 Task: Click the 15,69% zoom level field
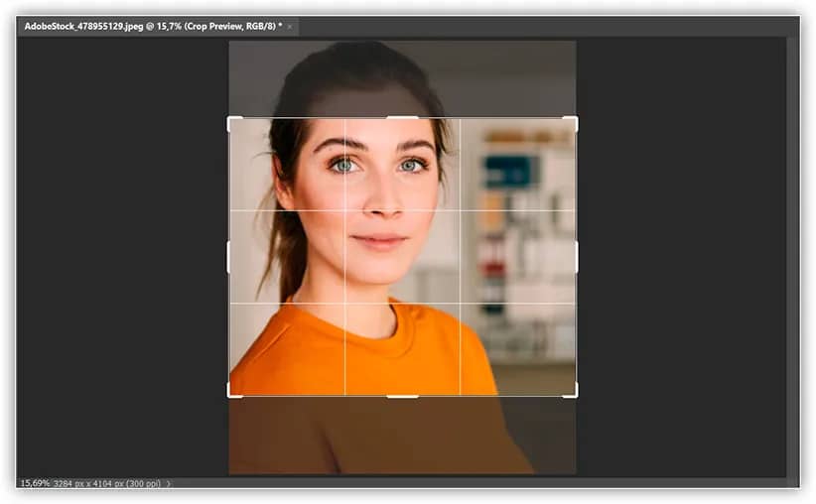35,483
